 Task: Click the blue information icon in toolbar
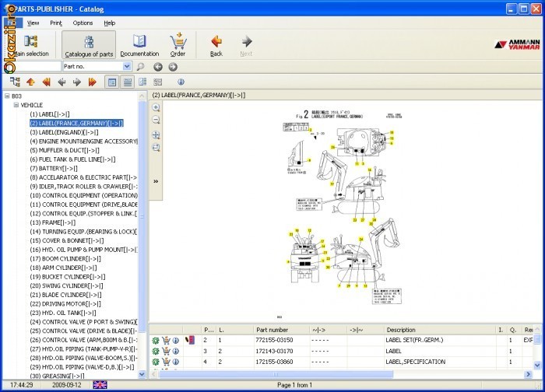click(x=181, y=82)
